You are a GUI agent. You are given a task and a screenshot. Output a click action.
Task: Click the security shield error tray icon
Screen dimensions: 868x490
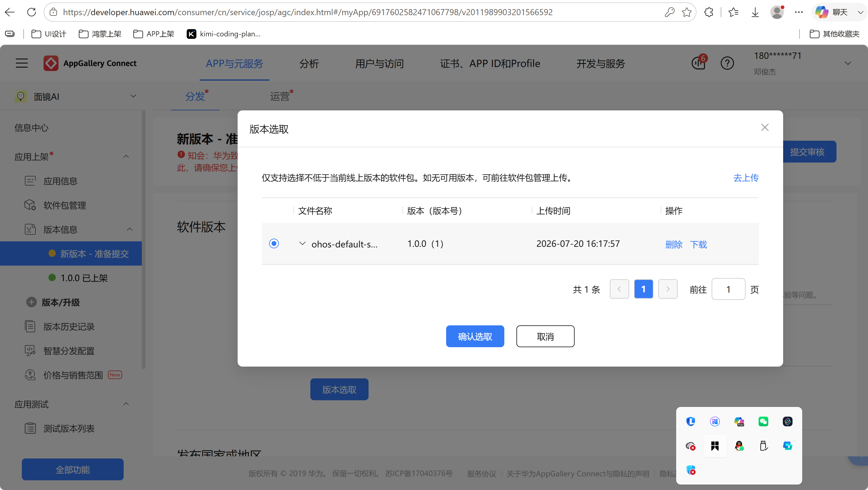pyautogui.click(x=691, y=470)
